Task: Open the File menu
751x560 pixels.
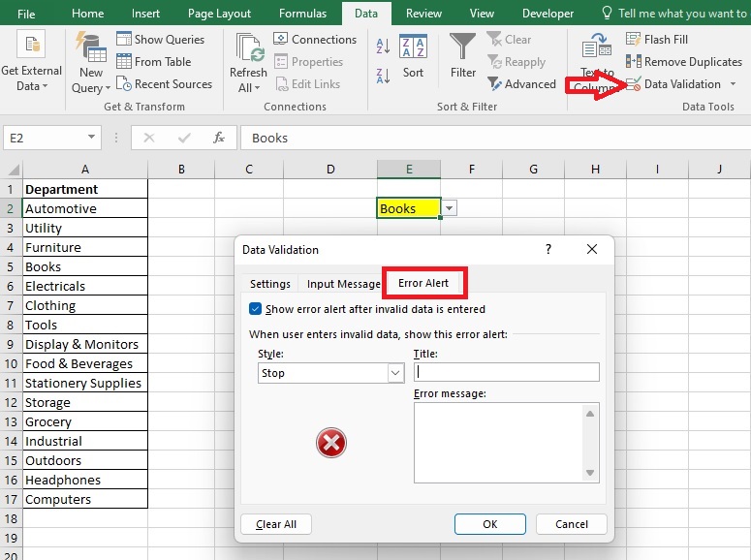Action: [26, 14]
